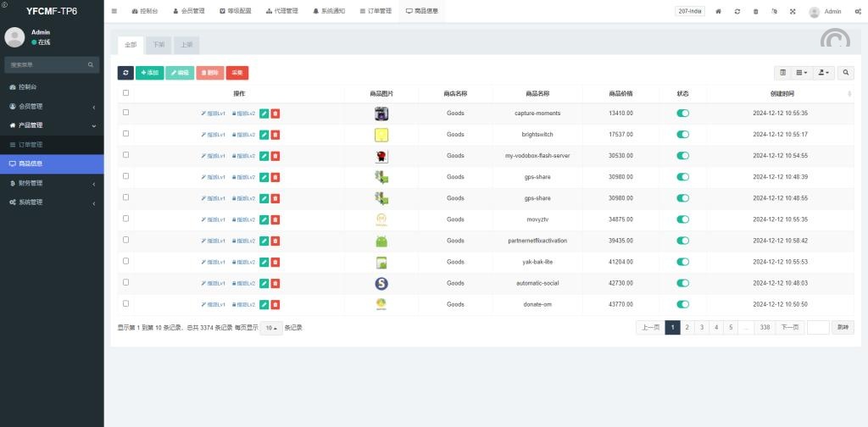
Task: Open the columns grid dropdown
Action: (x=801, y=73)
